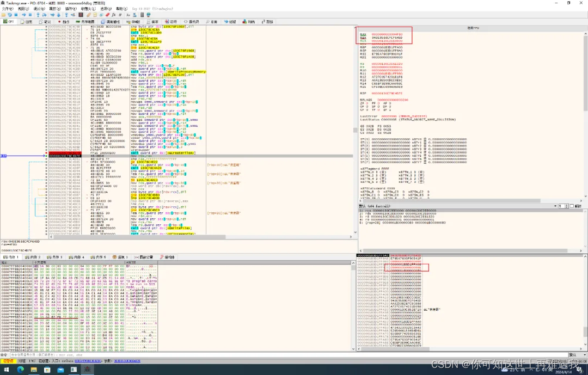Open the Scylla plugin dark icon
The image size is (588, 375).
(x=81, y=15)
